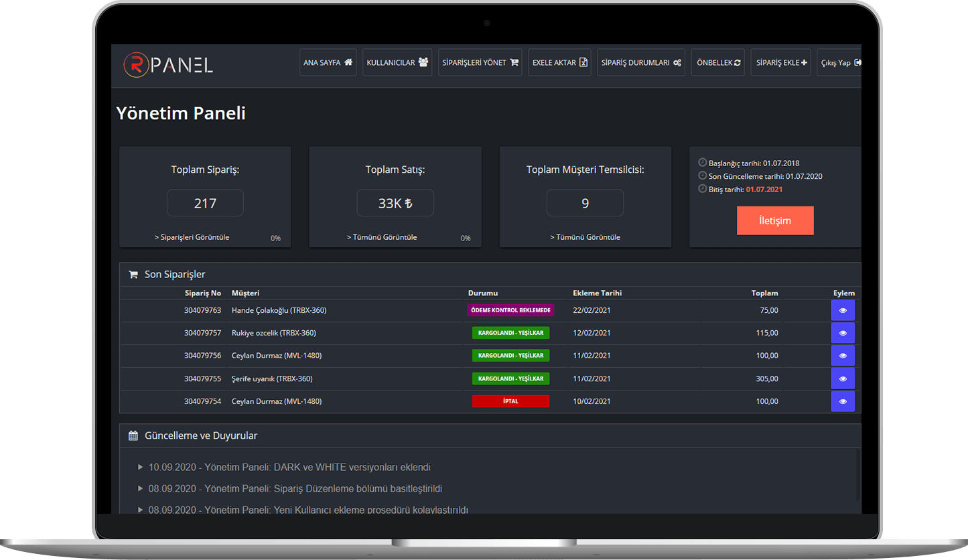Click the Bitiş tarihi 01.07.2021 value
968x560 pixels.
coord(764,190)
